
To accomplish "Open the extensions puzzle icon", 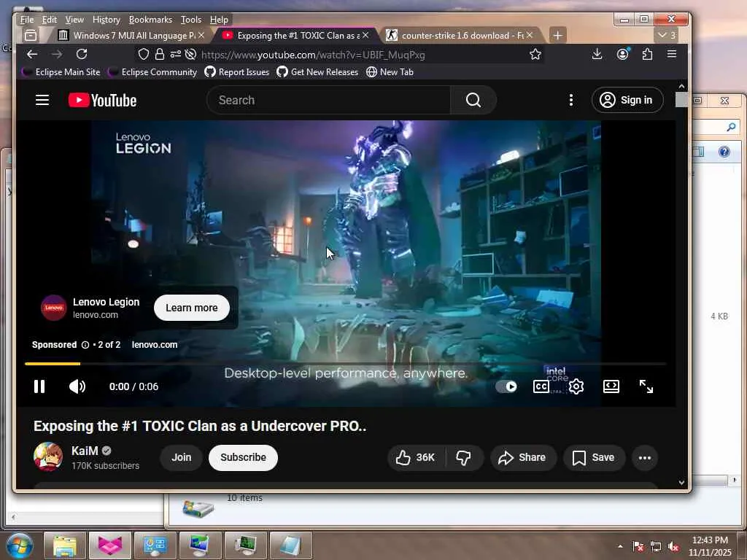I will pyautogui.click(x=648, y=54).
